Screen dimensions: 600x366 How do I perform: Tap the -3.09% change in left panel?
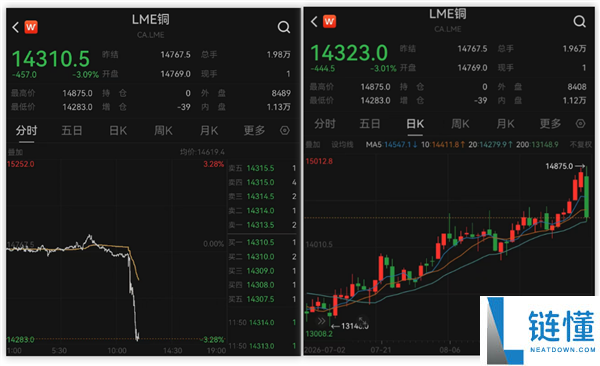85,75
